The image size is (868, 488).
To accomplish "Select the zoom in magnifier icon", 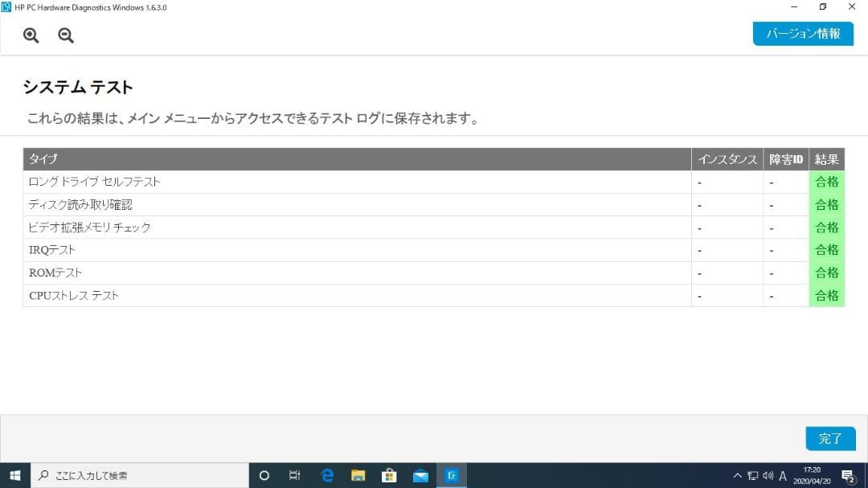I will [x=30, y=35].
